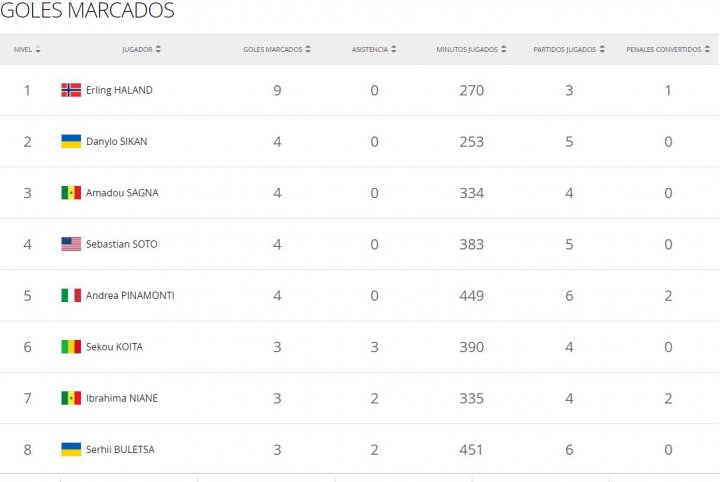Click Danylo SIKAN's minutes value 253
The width and height of the screenshot is (720, 482).
point(472,142)
